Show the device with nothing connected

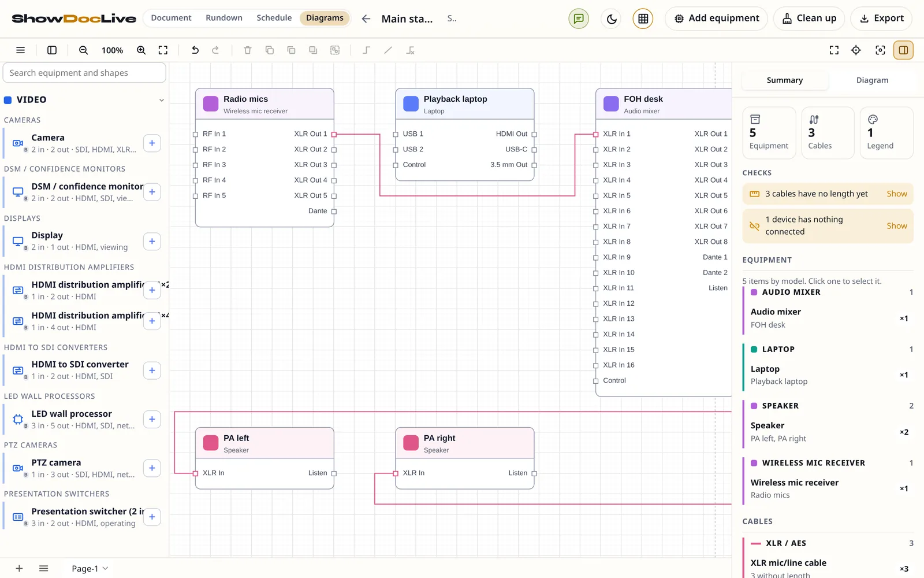click(x=897, y=226)
